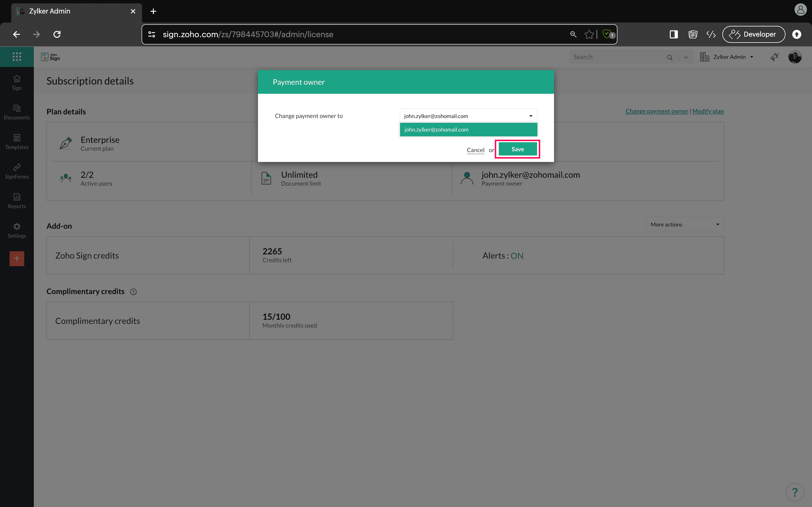
Task: Open the Zylker Admin organization dropdown
Action: pos(727,57)
